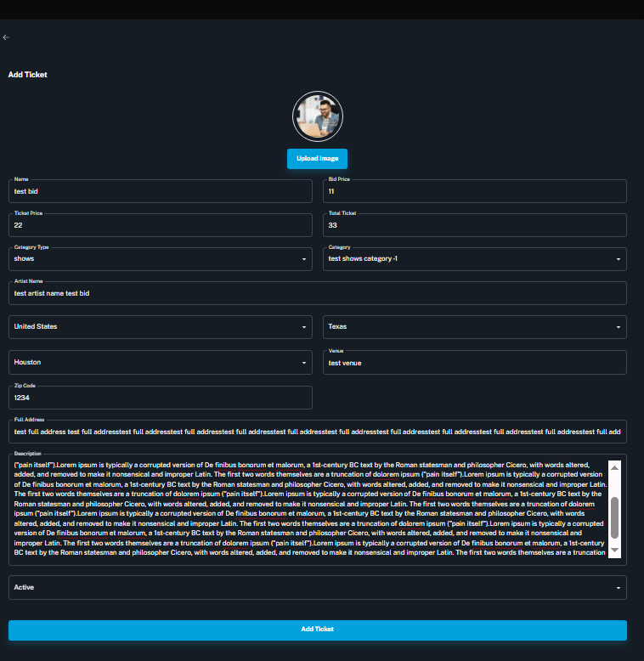Viewport: 644px width, 661px height.
Task: Click the Artist Name input field
Action: pyautogui.click(x=318, y=293)
